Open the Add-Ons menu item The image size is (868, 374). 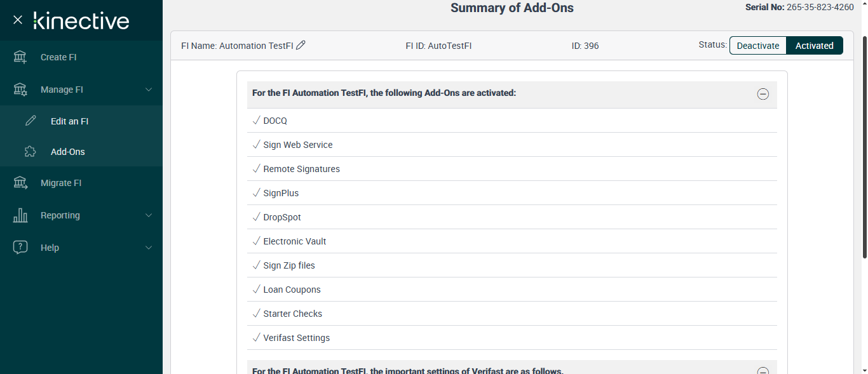[68, 152]
